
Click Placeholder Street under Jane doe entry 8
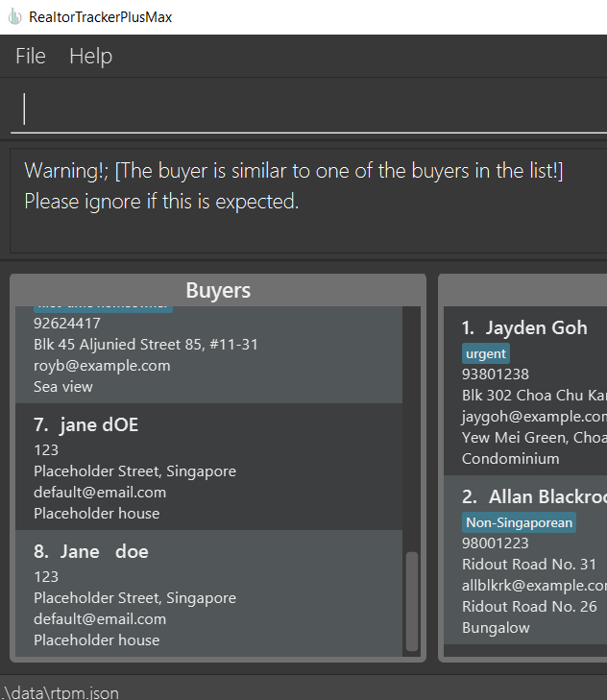pos(134,598)
